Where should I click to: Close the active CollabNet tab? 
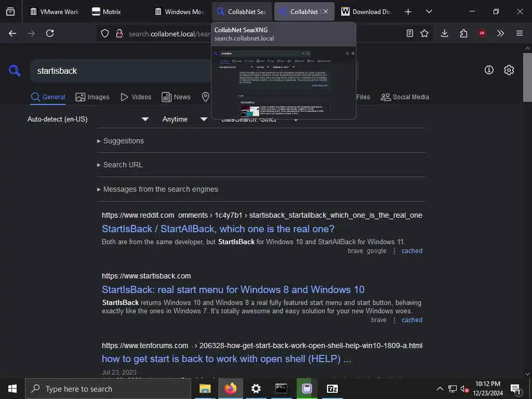point(326,11)
